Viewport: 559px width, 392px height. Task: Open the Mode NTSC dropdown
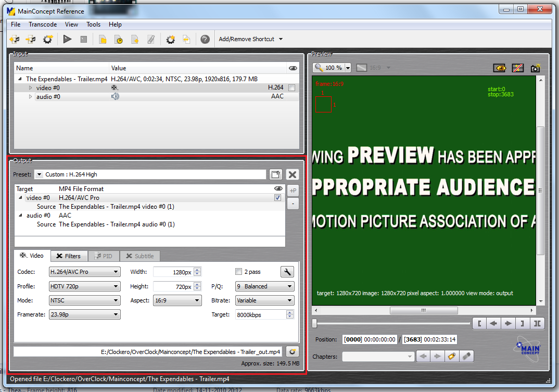tap(84, 301)
